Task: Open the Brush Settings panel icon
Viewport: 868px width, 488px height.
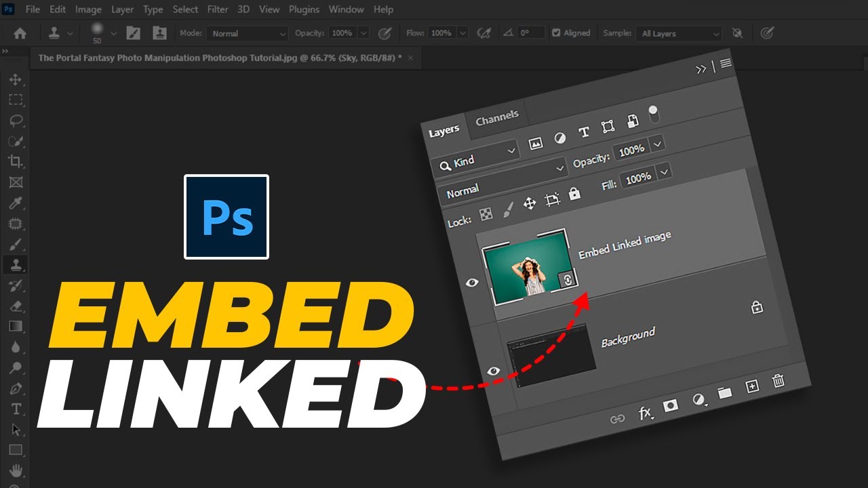Action: (x=133, y=33)
